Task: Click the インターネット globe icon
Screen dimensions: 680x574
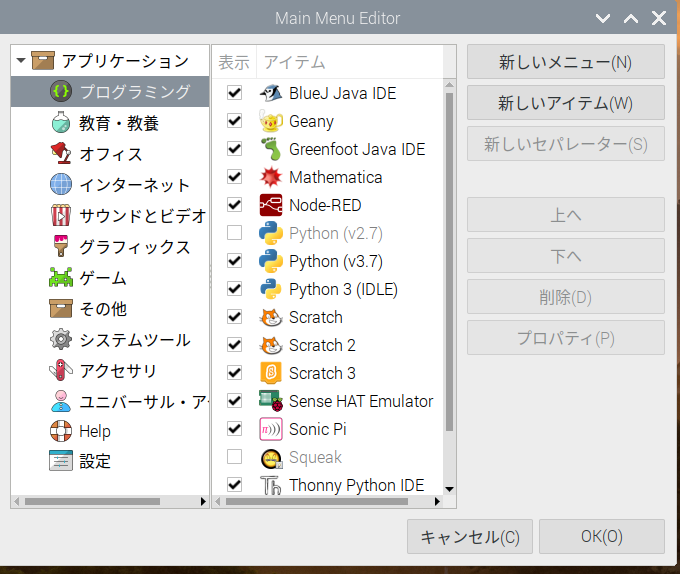Action: click(x=61, y=184)
